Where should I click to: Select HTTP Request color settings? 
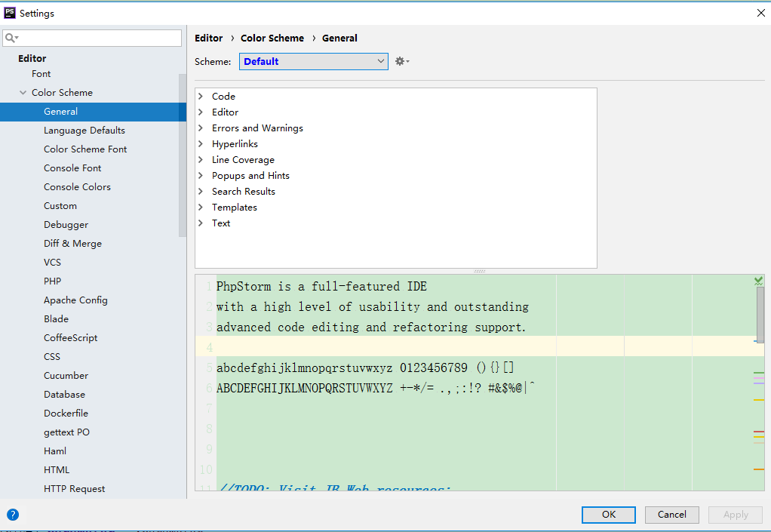click(74, 489)
